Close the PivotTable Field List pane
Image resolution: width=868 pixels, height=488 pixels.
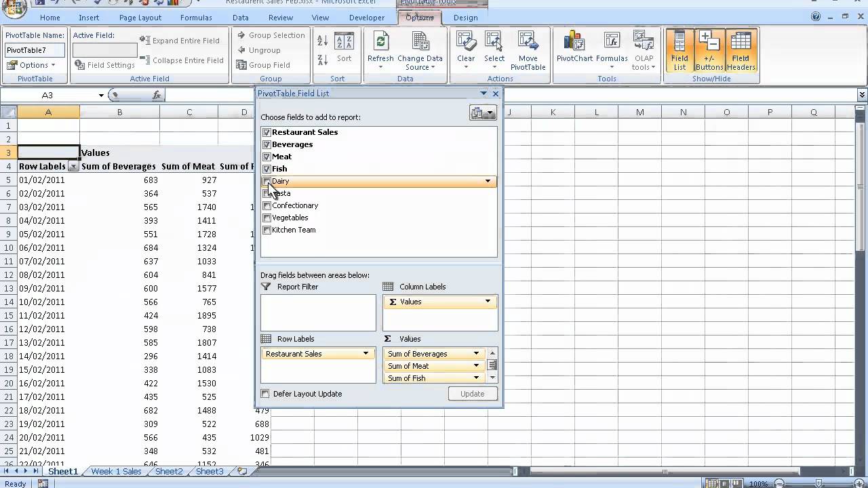coord(496,94)
